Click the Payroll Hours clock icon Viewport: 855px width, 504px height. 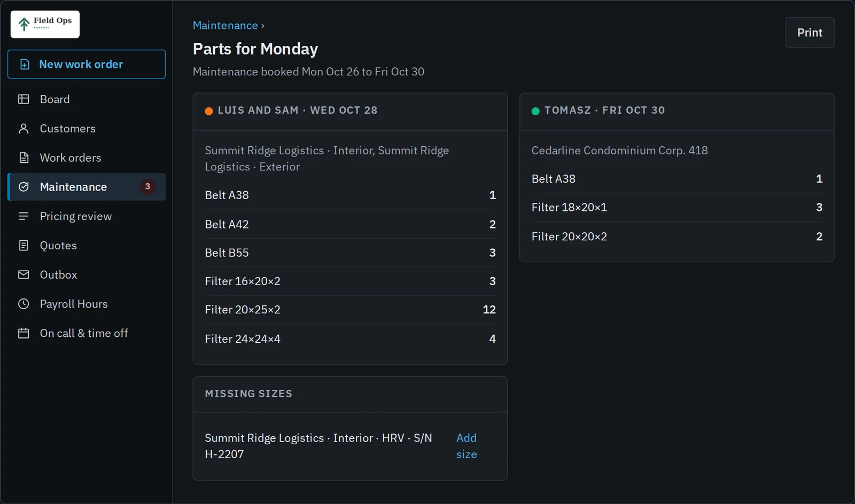coord(24,304)
